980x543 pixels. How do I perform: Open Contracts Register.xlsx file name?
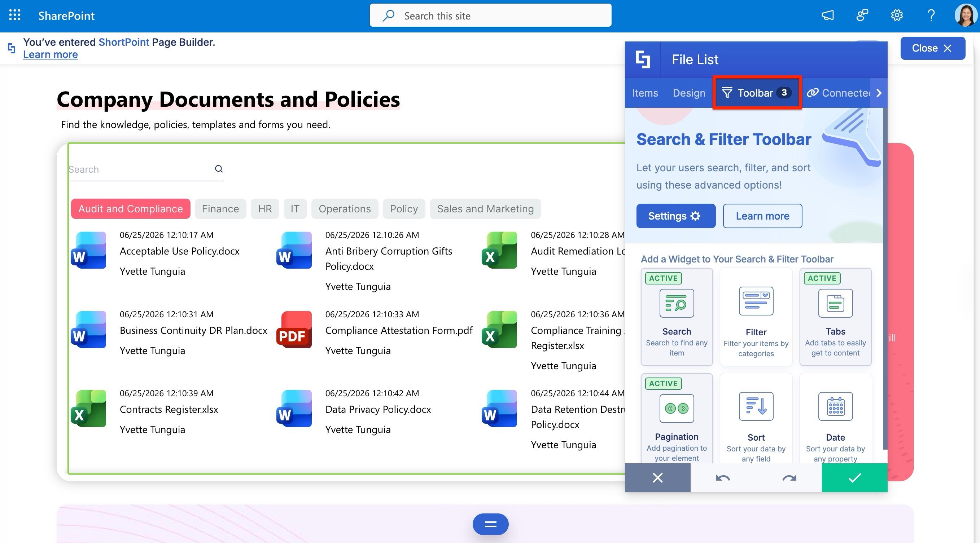169,410
